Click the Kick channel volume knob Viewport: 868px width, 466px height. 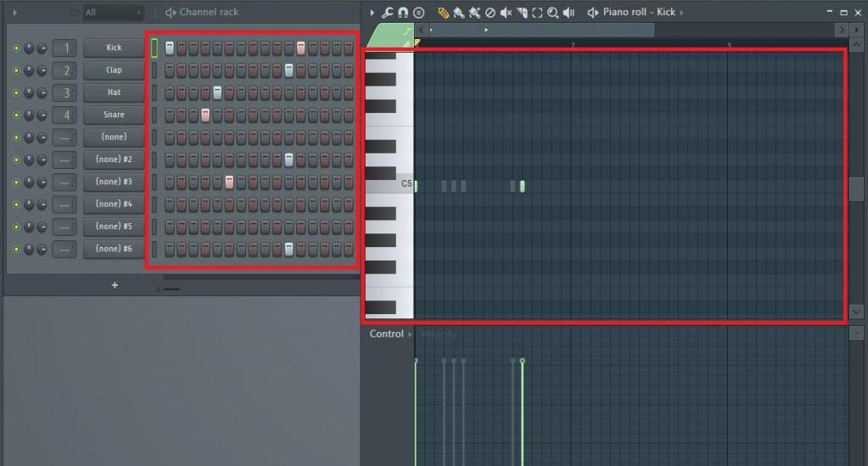coord(42,48)
